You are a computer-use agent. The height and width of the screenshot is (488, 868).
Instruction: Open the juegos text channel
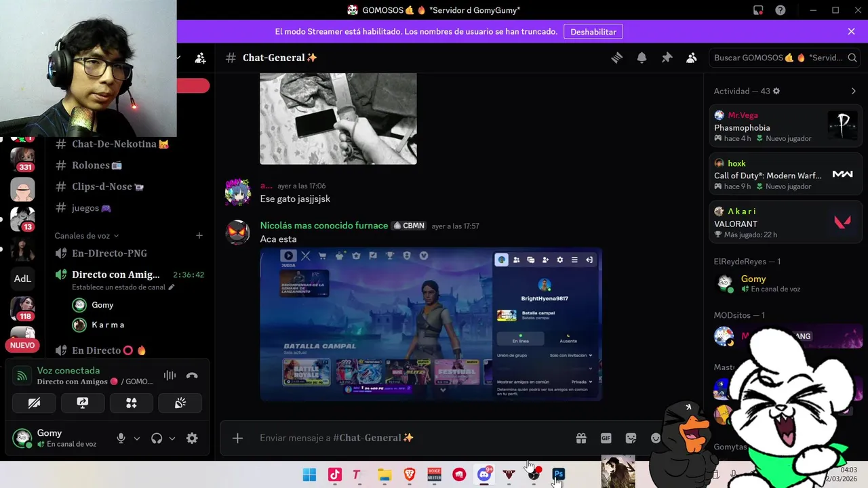tap(91, 208)
